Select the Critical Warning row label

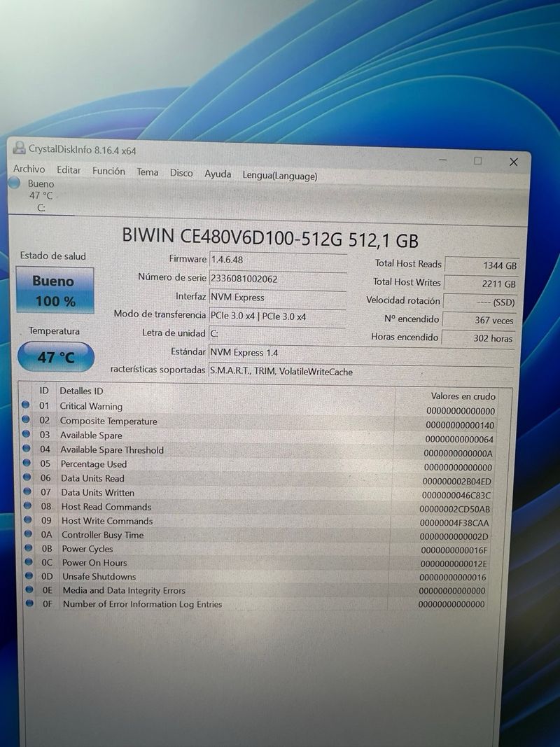(x=91, y=406)
